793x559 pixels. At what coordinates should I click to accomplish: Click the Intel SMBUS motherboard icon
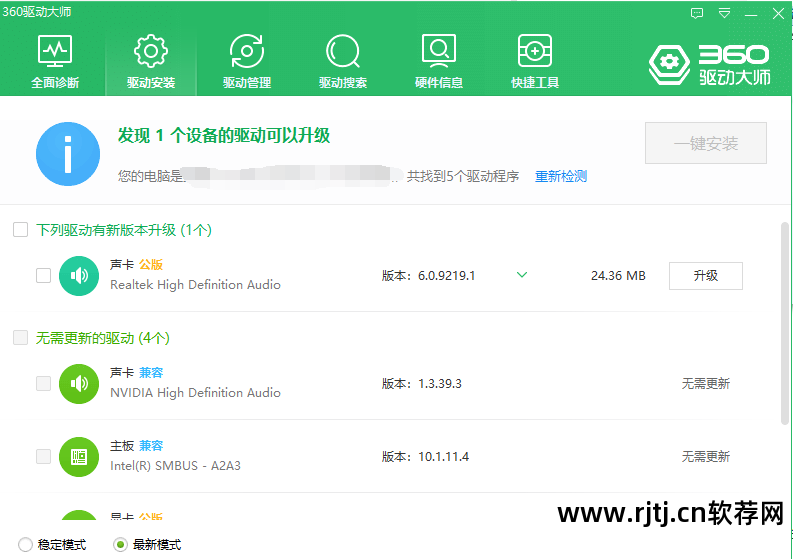tap(79, 457)
